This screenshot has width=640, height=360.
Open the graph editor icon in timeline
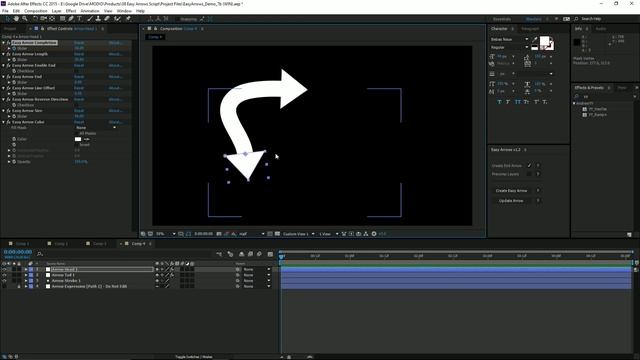click(270, 254)
